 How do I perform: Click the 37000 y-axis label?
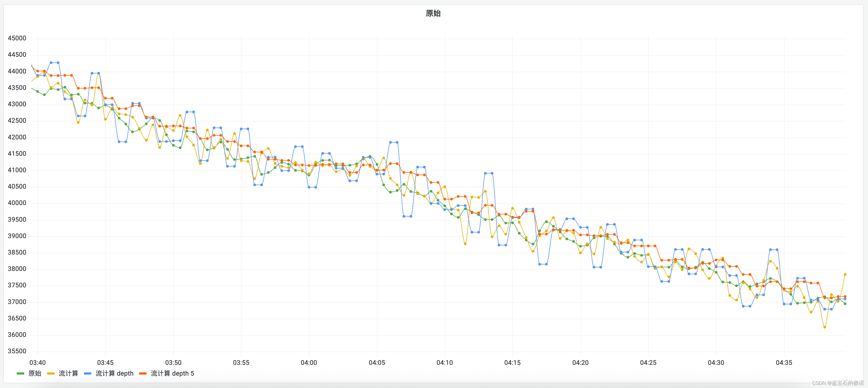[17, 302]
